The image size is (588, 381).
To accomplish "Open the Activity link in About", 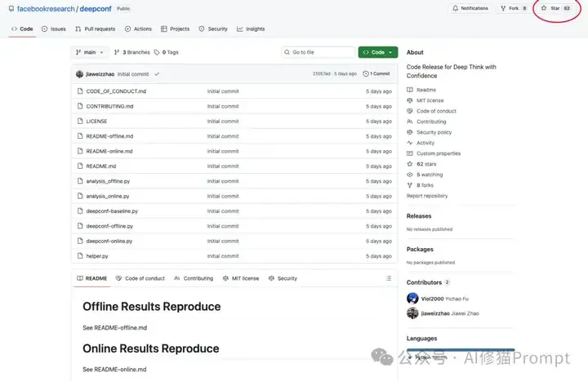I will point(421,143).
